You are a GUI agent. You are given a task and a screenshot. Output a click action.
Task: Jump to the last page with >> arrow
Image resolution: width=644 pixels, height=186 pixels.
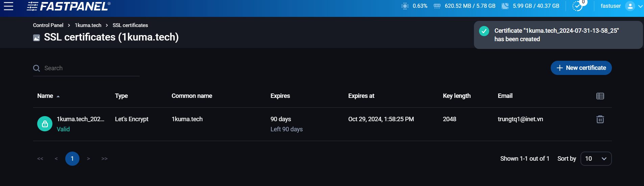pyautogui.click(x=104, y=159)
